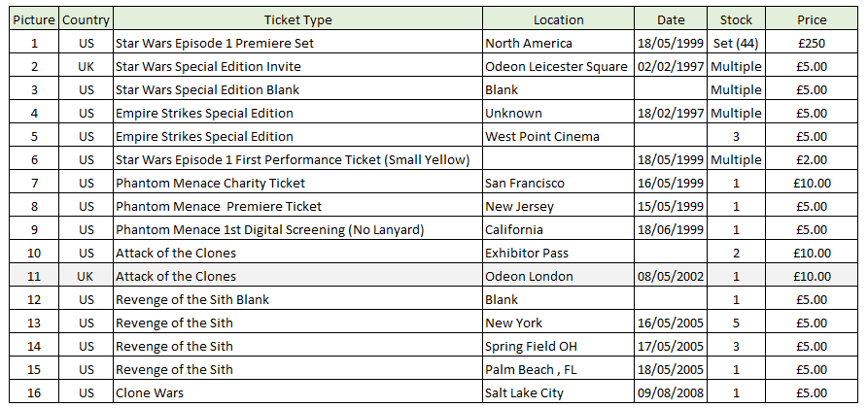Select the Clone Wars ticket cell
Viewport: 868px width, 408px height.
coord(297,392)
